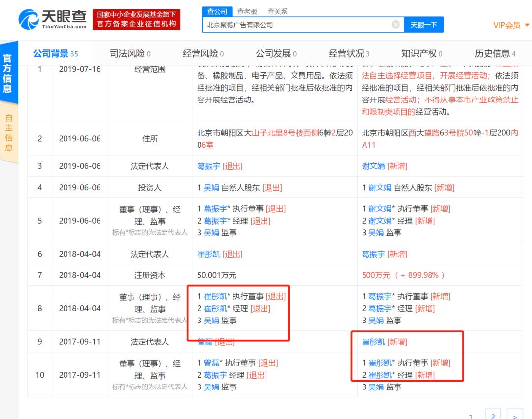
Task: Click the TianYanCha logo
Action: tap(53, 19)
